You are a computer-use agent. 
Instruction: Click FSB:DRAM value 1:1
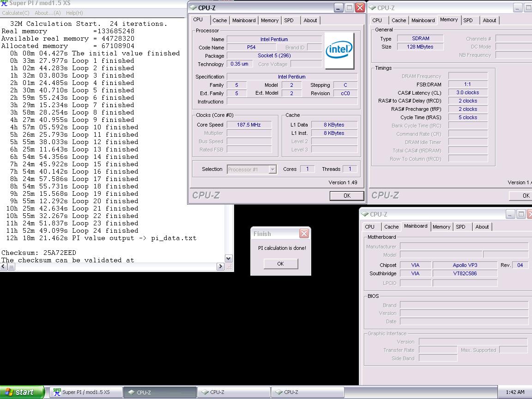pos(468,84)
